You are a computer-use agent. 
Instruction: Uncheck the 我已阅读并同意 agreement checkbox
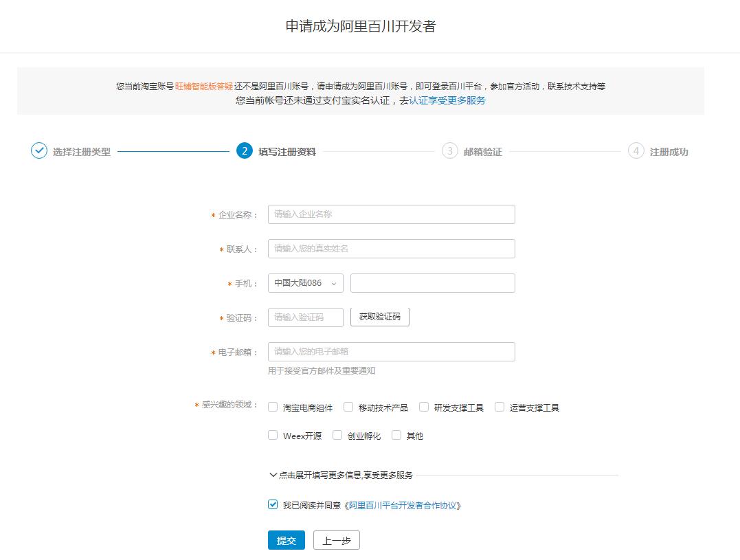tap(273, 504)
